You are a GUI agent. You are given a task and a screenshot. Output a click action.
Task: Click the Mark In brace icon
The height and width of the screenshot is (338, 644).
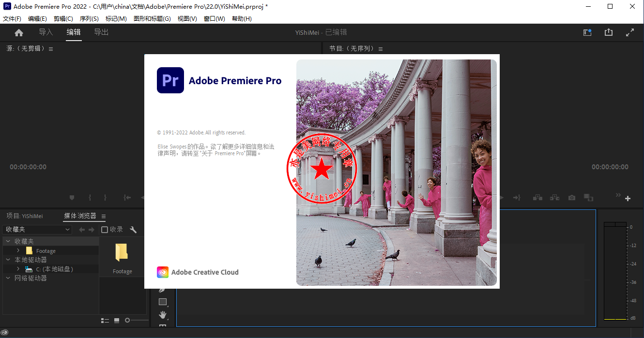point(90,197)
